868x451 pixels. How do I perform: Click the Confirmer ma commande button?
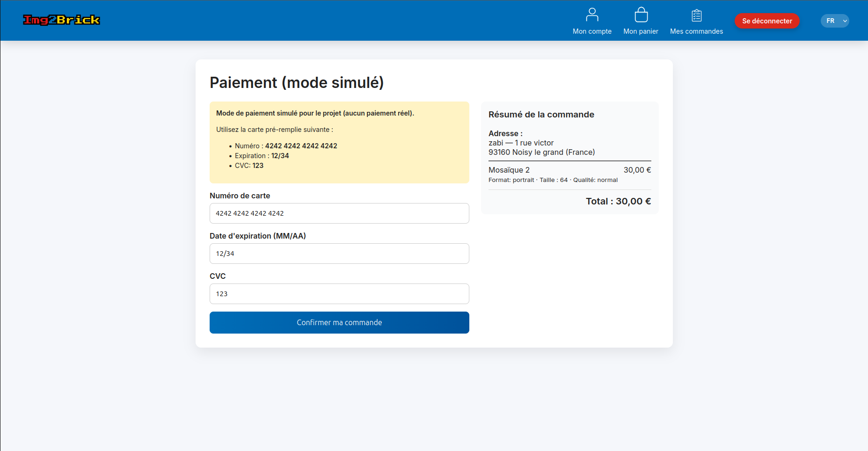click(339, 322)
